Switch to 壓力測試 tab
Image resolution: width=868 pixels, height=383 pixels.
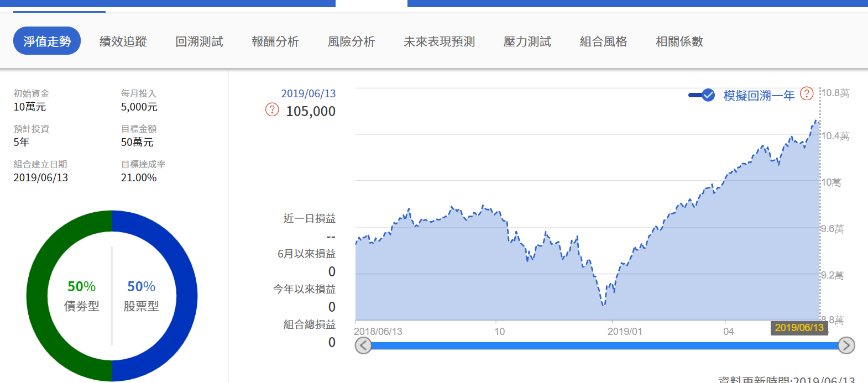click(x=527, y=41)
